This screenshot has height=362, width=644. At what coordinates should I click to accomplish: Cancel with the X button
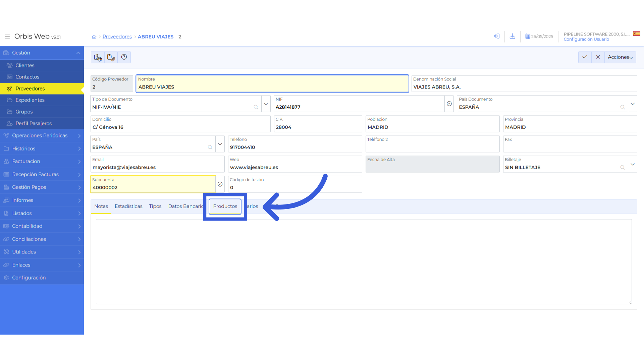(x=598, y=57)
